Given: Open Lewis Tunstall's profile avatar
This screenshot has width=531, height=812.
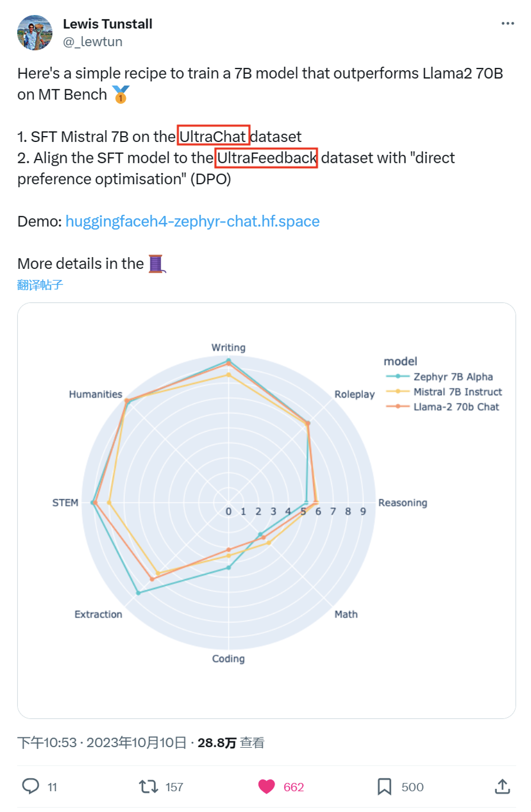Looking at the screenshot, I should click(35, 33).
